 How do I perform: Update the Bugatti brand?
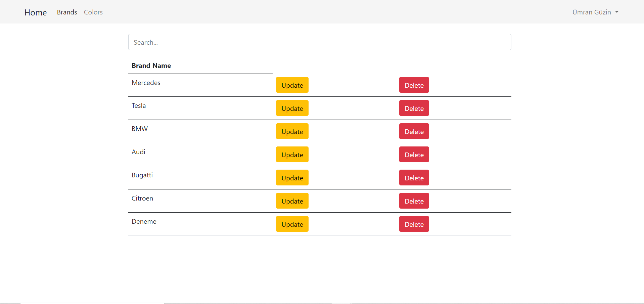[x=292, y=178]
